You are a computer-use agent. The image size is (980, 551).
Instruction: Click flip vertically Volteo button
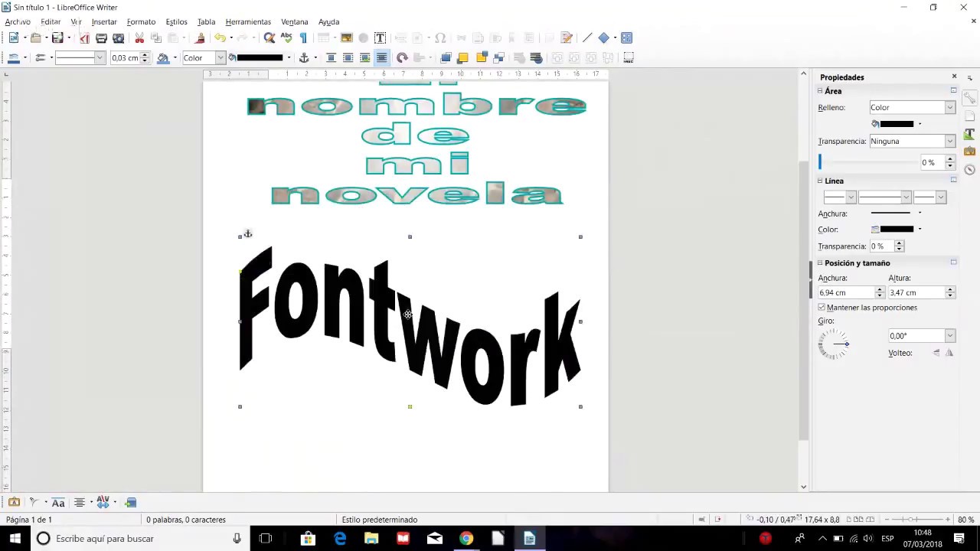pyautogui.click(x=936, y=353)
